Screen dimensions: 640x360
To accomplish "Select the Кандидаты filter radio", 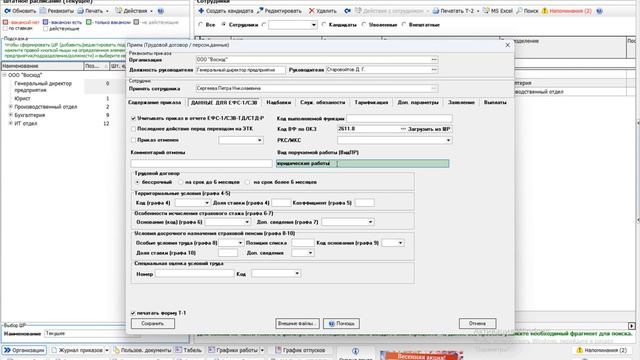I will click(324, 24).
